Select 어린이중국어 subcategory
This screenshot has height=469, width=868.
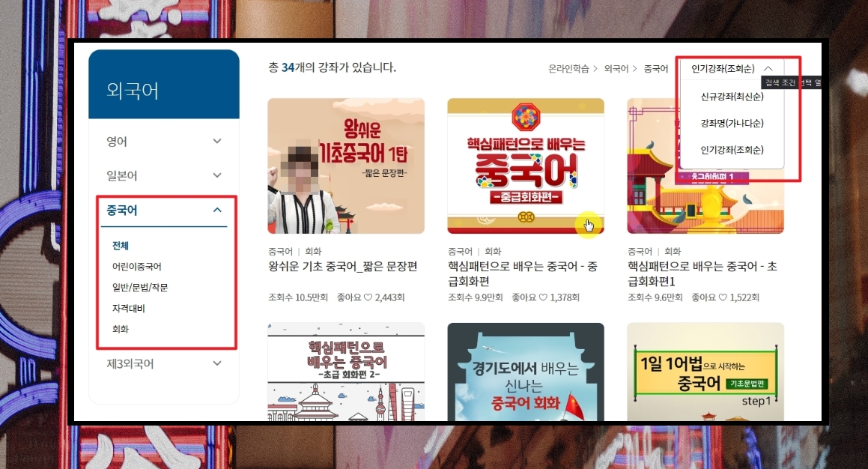tap(137, 266)
